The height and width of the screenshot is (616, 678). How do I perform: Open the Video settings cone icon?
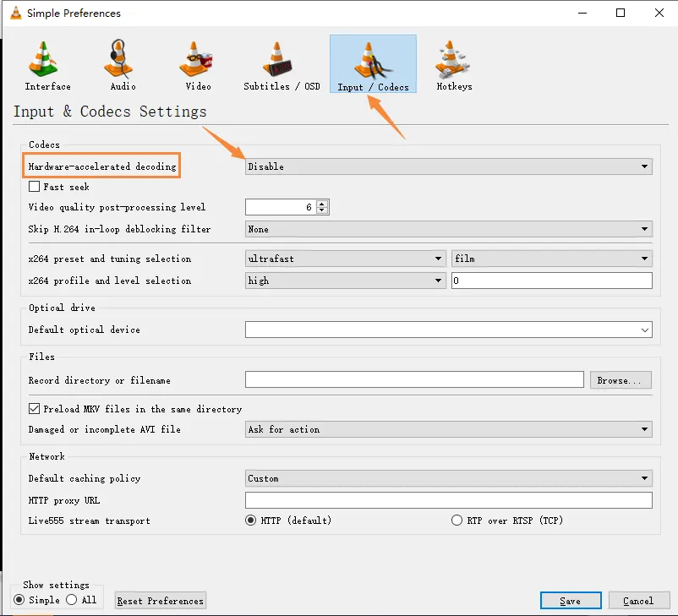(198, 60)
